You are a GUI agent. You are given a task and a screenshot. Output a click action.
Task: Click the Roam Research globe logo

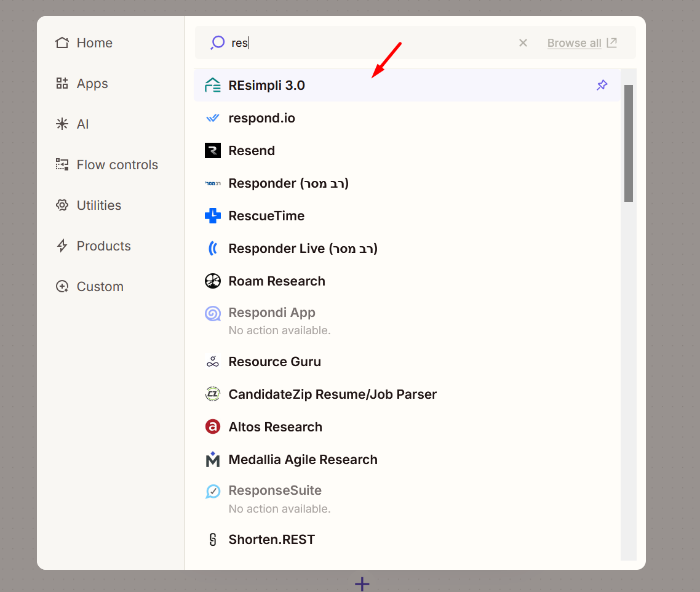tap(212, 281)
